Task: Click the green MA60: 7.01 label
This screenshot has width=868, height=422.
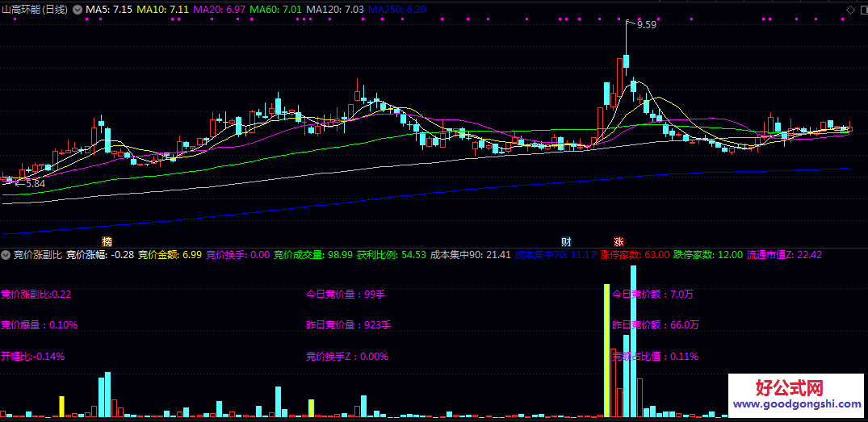Action: pyautogui.click(x=275, y=10)
